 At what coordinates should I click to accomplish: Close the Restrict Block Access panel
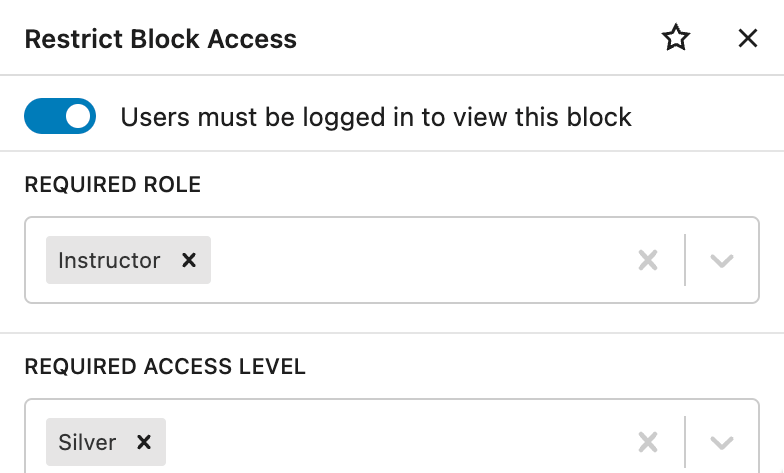click(x=747, y=39)
